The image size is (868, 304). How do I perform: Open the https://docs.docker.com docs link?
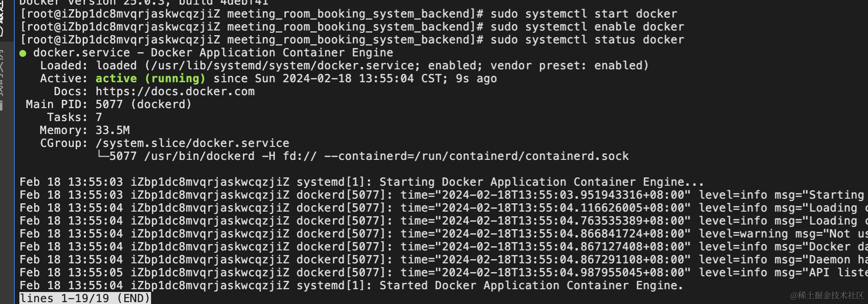(x=175, y=91)
